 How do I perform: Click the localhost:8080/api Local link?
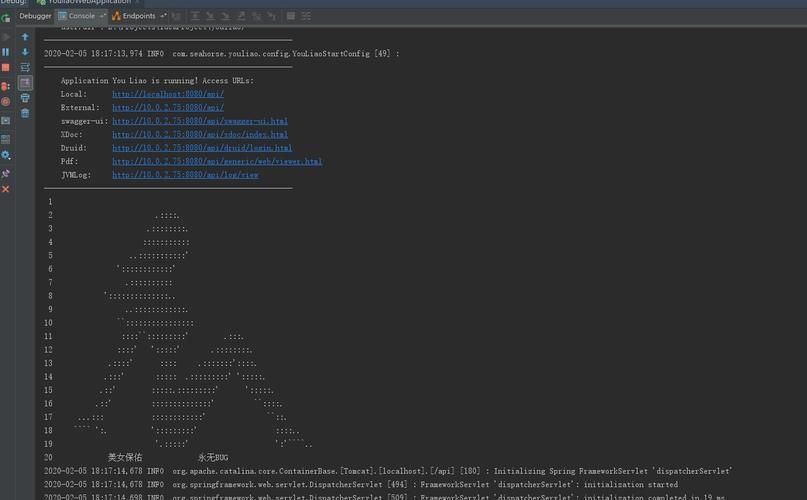167,94
